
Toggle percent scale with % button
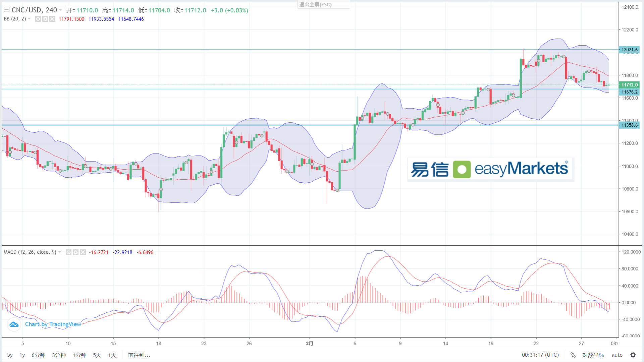tap(573, 355)
